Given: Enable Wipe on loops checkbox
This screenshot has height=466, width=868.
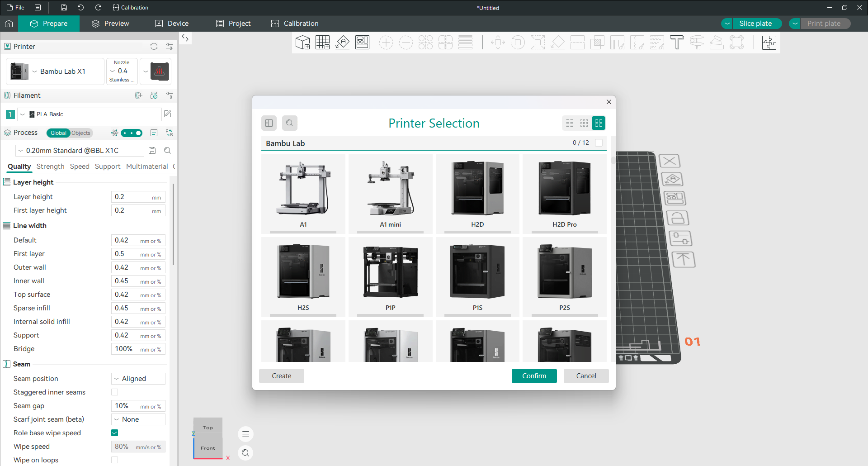Looking at the screenshot, I should point(115,460).
